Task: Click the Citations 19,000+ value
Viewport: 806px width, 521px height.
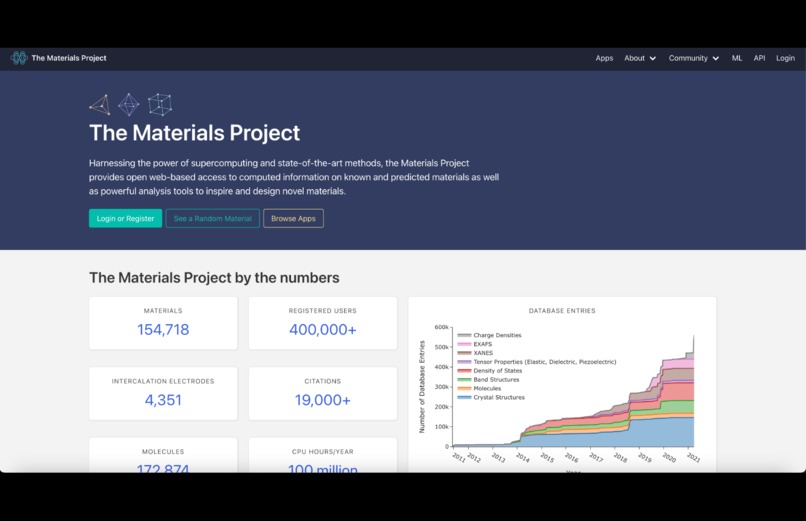Action: tap(323, 400)
